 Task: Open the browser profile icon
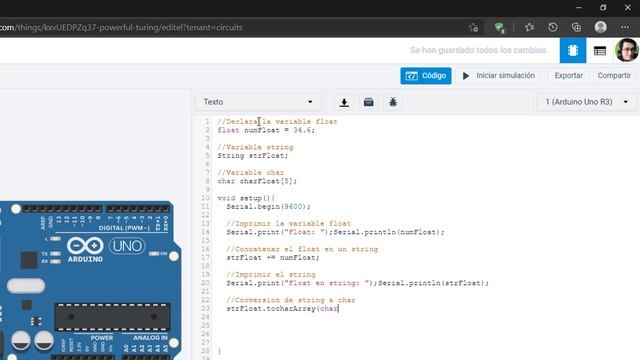[600, 27]
